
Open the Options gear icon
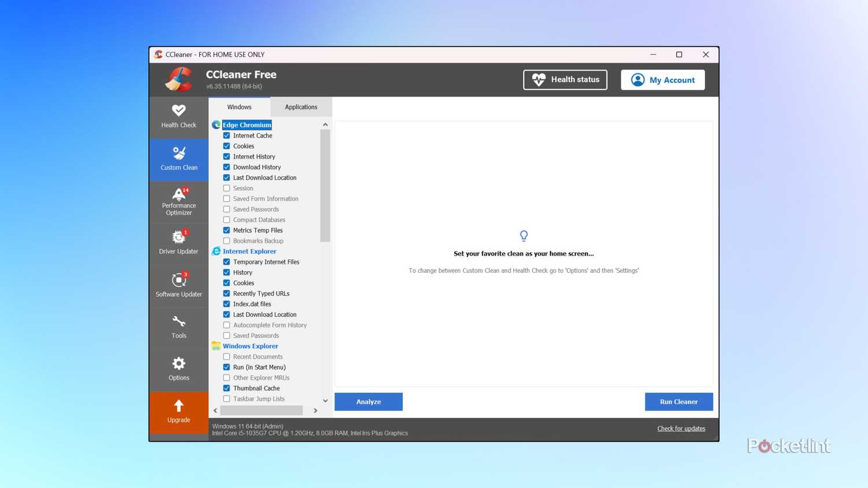[178, 364]
